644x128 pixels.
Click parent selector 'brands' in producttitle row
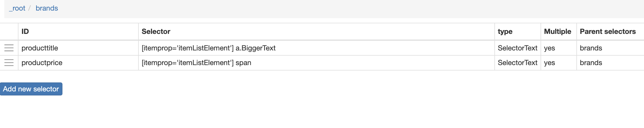(x=591, y=48)
